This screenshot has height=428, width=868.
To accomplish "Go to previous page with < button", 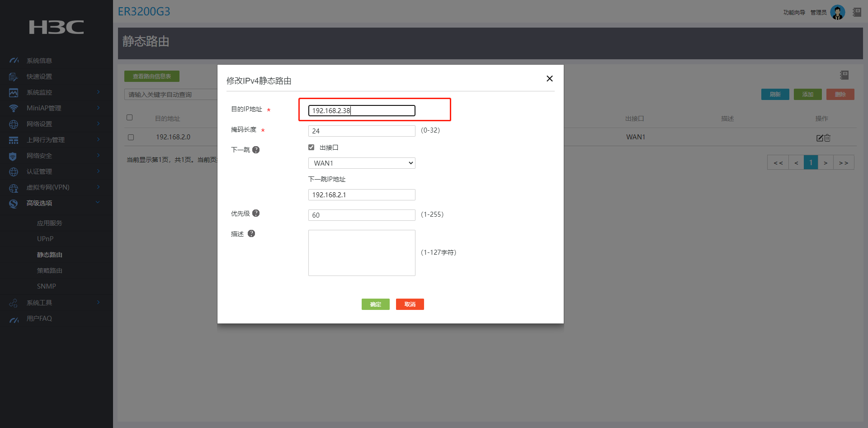I will coord(796,162).
